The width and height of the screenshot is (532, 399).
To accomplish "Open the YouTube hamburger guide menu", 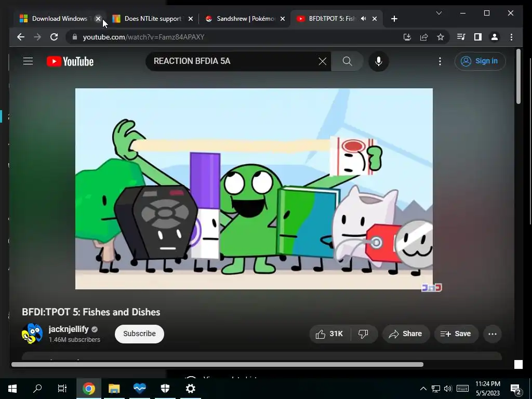I will 28,61.
